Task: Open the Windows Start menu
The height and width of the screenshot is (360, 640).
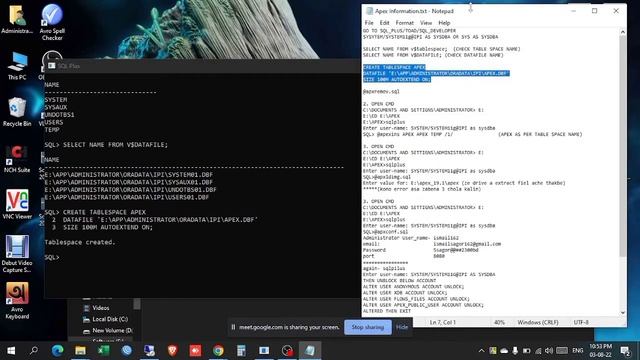Action: pyautogui.click(x=11, y=350)
